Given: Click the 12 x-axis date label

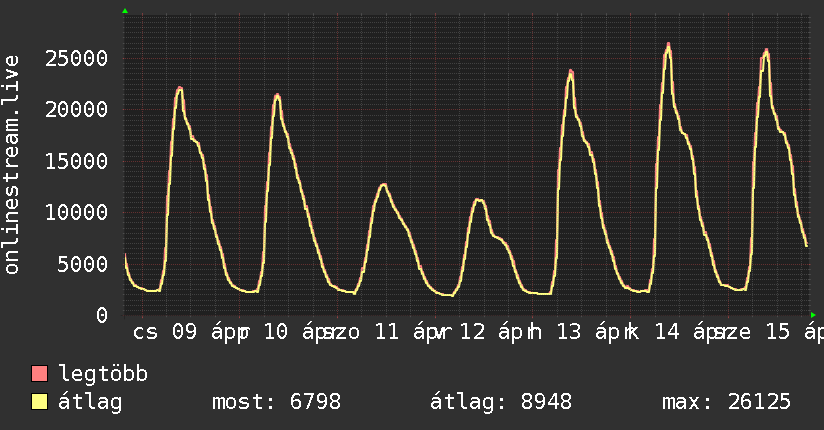Looking at the screenshot, I should click(472, 332).
